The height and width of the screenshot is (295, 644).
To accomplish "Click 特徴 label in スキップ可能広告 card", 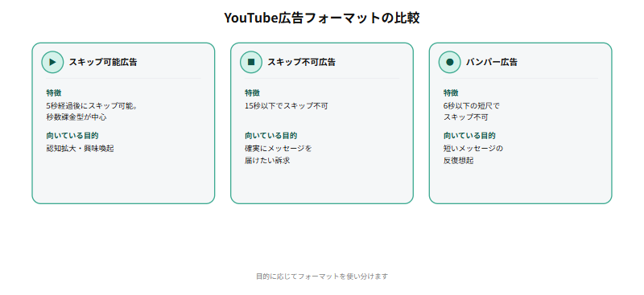I will click(x=54, y=93).
